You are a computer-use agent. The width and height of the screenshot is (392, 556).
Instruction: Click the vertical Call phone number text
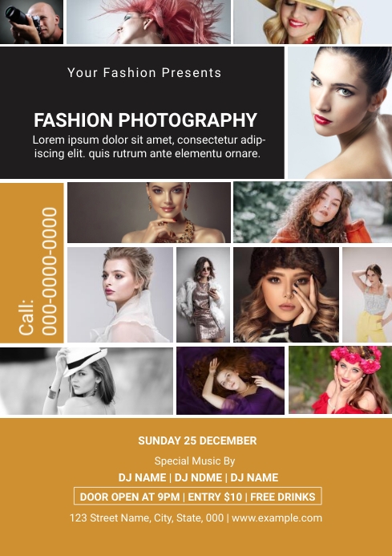tap(38, 271)
